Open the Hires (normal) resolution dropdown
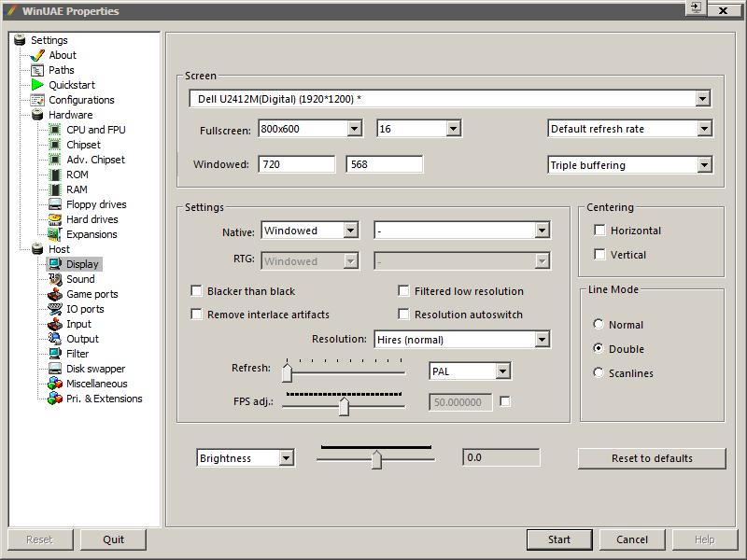Screen dimensions: 747x560 [462, 340]
